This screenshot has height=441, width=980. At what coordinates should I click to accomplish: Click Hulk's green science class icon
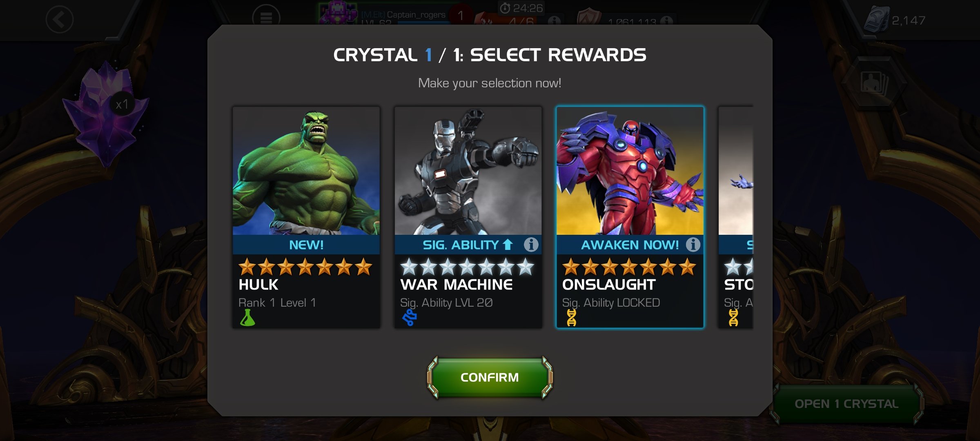click(x=247, y=318)
